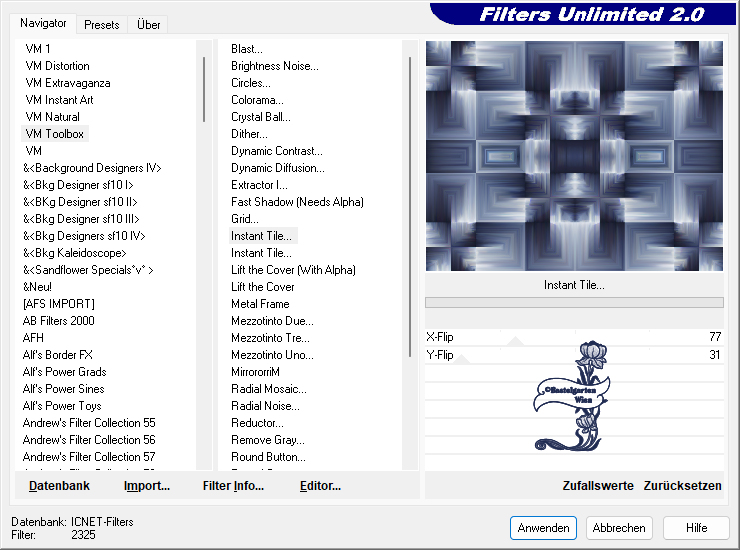Choose Remove Gray... filter
The image size is (740, 550).
[268, 440]
